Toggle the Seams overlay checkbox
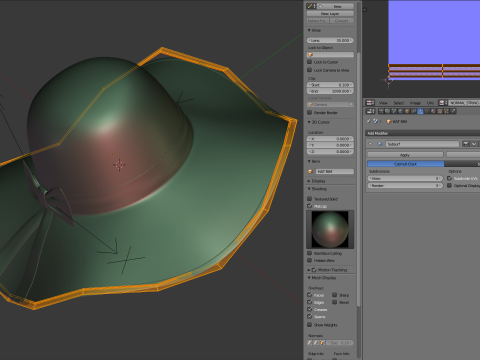The image size is (480, 360). coord(309,316)
